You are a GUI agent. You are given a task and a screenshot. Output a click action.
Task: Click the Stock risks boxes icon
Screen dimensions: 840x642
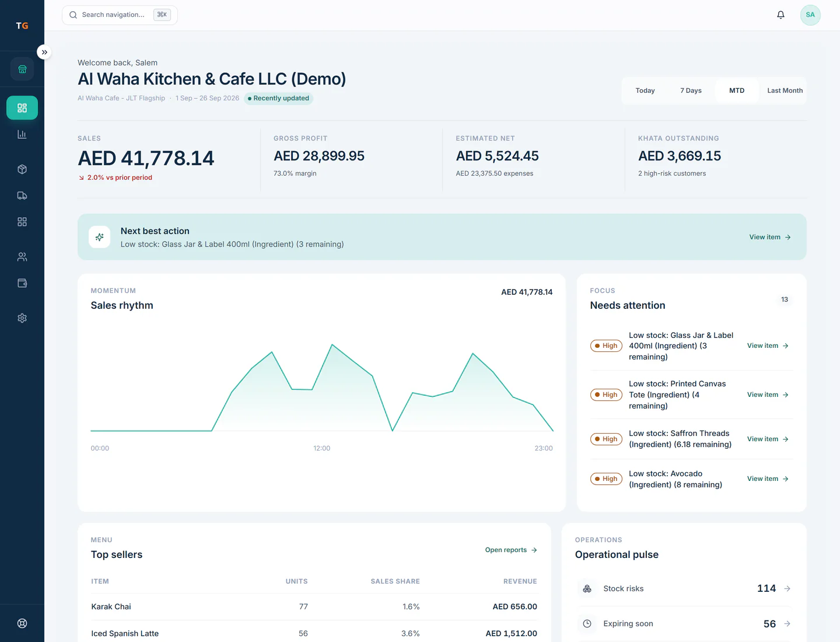[x=587, y=588]
